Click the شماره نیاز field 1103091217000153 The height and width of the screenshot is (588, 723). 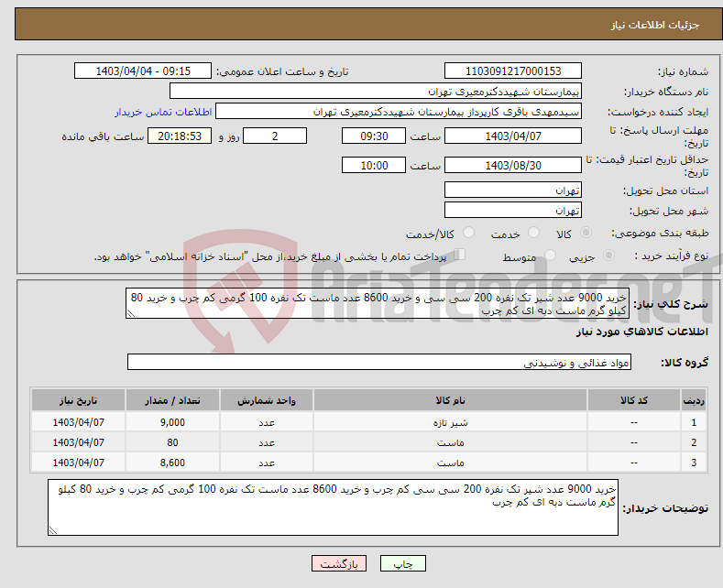(513, 71)
